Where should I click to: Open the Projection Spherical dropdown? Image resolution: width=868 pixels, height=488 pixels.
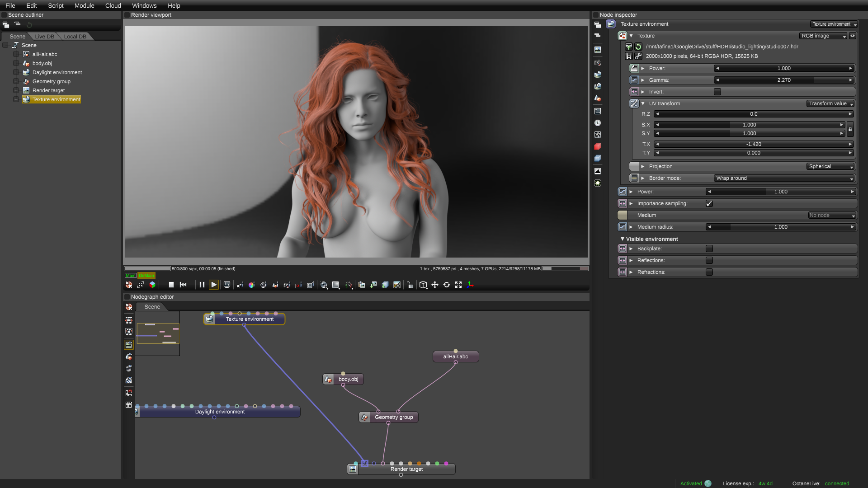(830, 166)
